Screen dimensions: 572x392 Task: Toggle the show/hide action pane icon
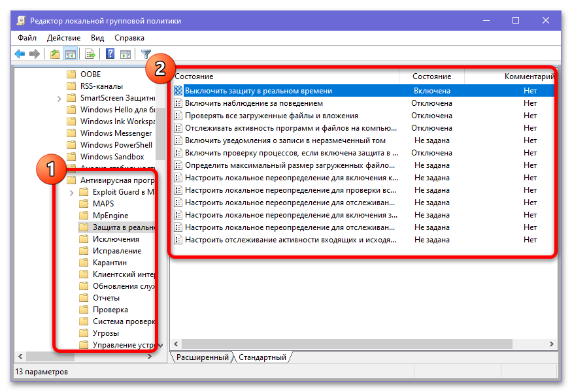click(x=126, y=54)
